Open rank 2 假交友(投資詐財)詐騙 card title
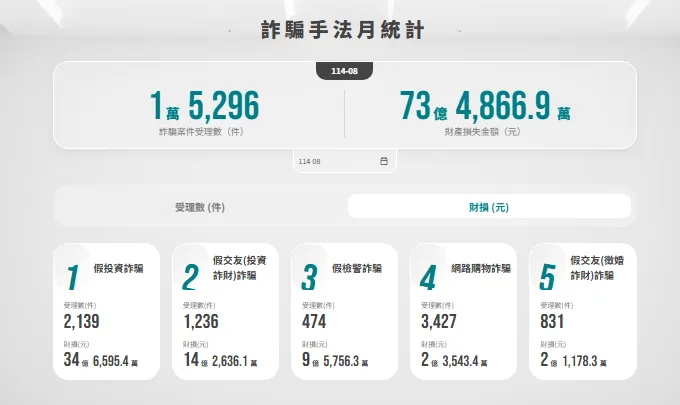 [239, 268]
